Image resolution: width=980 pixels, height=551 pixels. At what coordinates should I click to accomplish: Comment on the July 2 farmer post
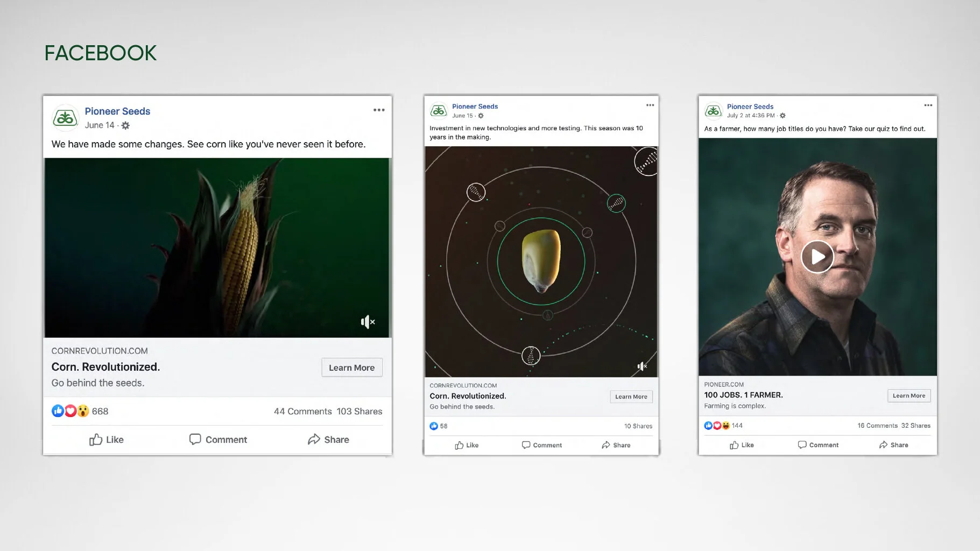(x=818, y=445)
